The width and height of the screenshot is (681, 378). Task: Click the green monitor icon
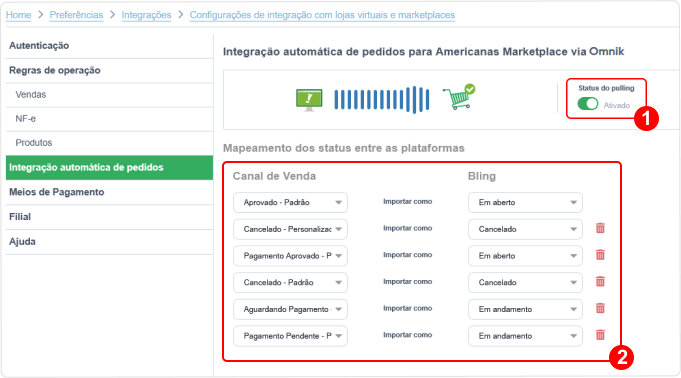coord(309,99)
